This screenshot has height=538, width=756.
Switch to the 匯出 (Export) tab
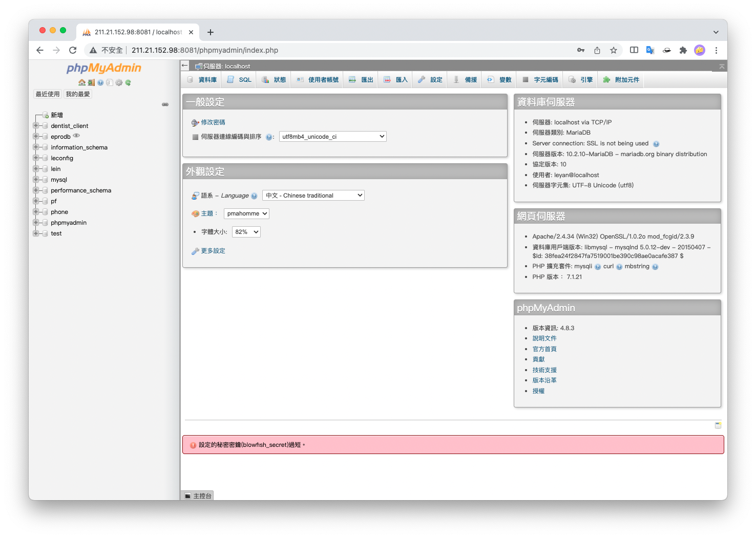tap(361, 80)
